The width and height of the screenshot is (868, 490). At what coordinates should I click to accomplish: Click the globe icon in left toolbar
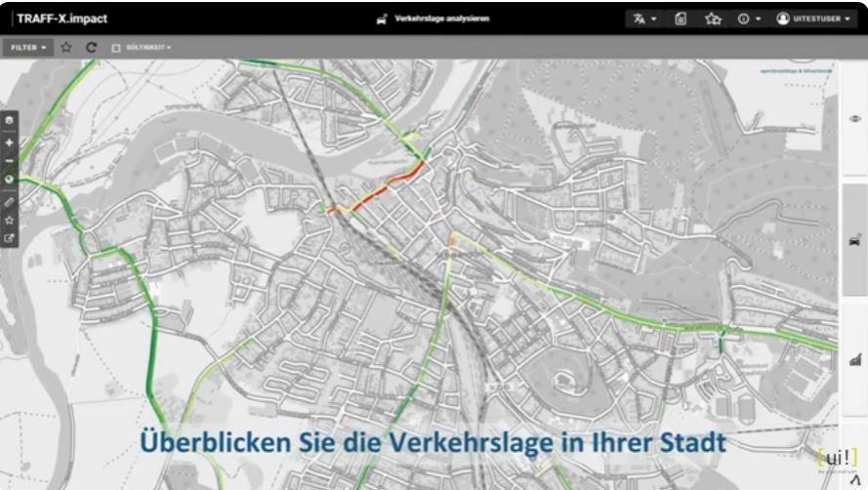click(10, 180)
